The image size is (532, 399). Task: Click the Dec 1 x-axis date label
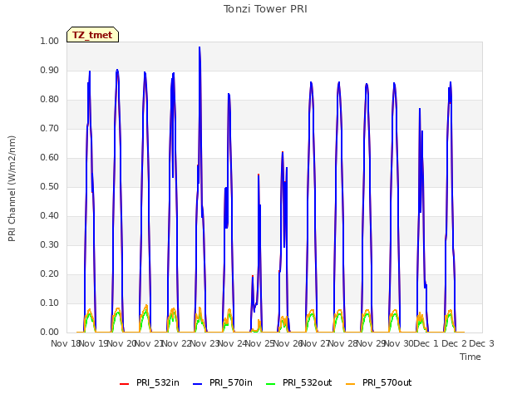426,343
